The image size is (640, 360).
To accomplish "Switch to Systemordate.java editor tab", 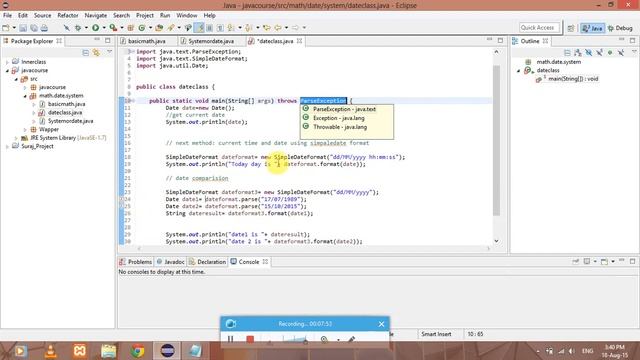I will point(211,41).
